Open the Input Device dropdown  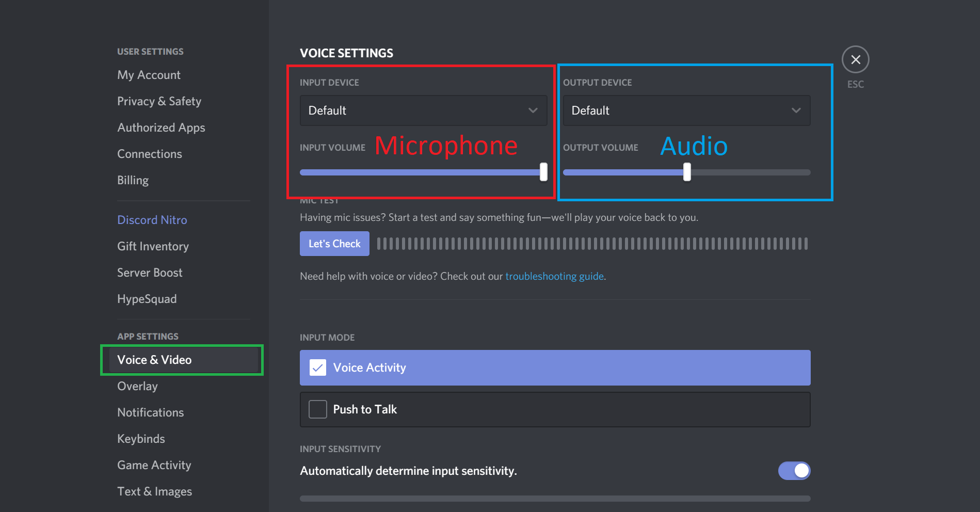click(x=423, y=110)
